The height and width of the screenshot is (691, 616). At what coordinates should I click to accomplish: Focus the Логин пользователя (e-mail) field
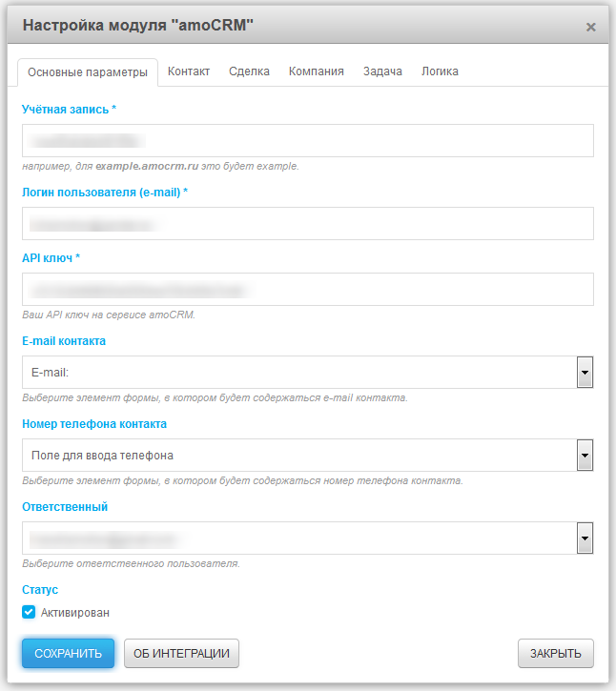(x=307, y=224)
